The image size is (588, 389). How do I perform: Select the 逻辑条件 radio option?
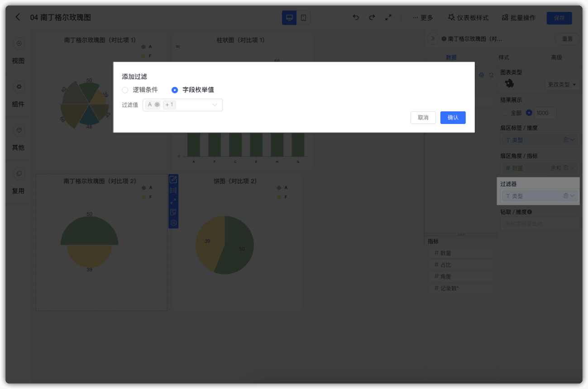(x=140, y=90)
